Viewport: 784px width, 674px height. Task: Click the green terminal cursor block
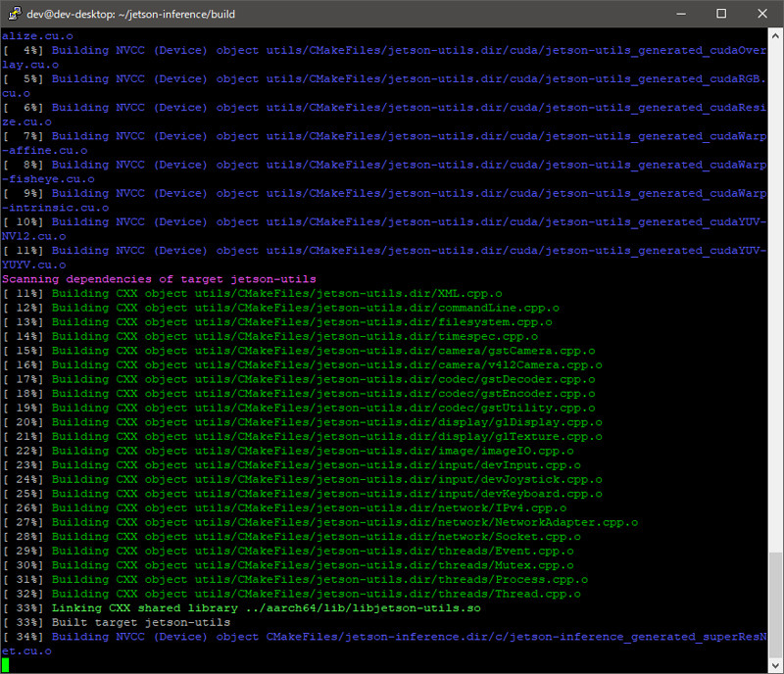click(5, 665)
